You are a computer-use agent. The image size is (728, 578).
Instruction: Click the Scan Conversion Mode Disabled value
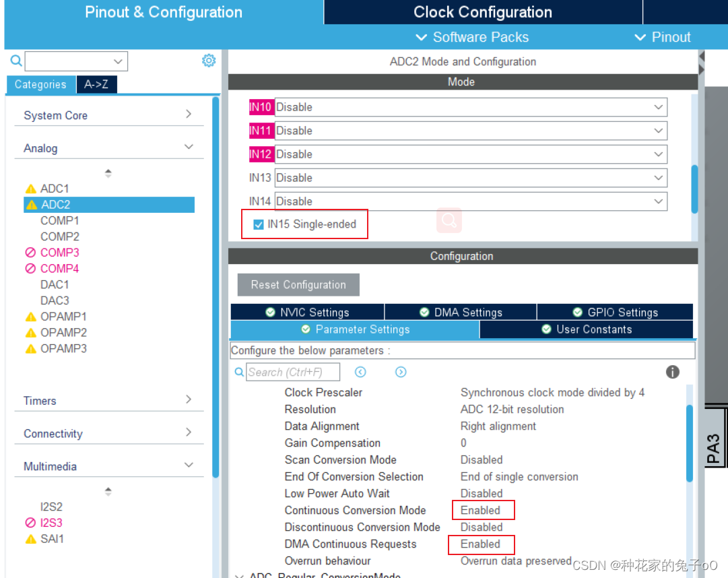pos(482,460)
